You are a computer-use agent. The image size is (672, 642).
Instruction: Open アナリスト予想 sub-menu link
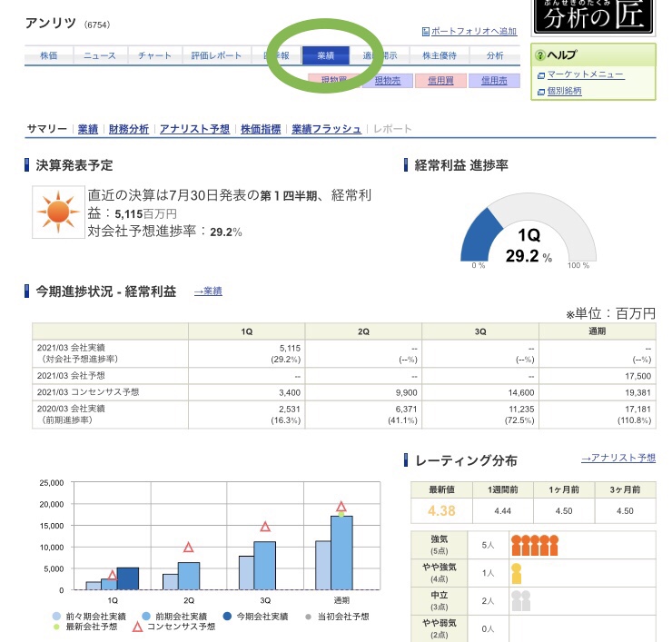coord(194,129)
